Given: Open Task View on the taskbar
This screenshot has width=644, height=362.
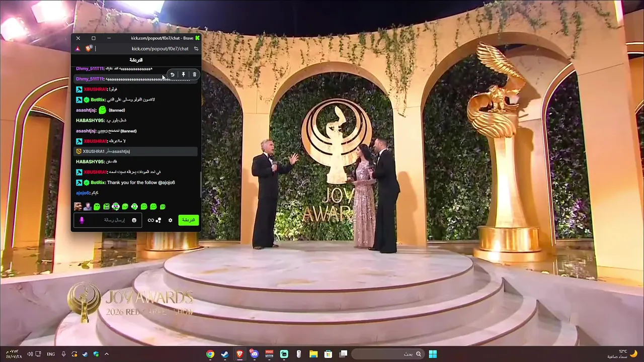Looking at the screenshot, I should (x=343, y=354).
